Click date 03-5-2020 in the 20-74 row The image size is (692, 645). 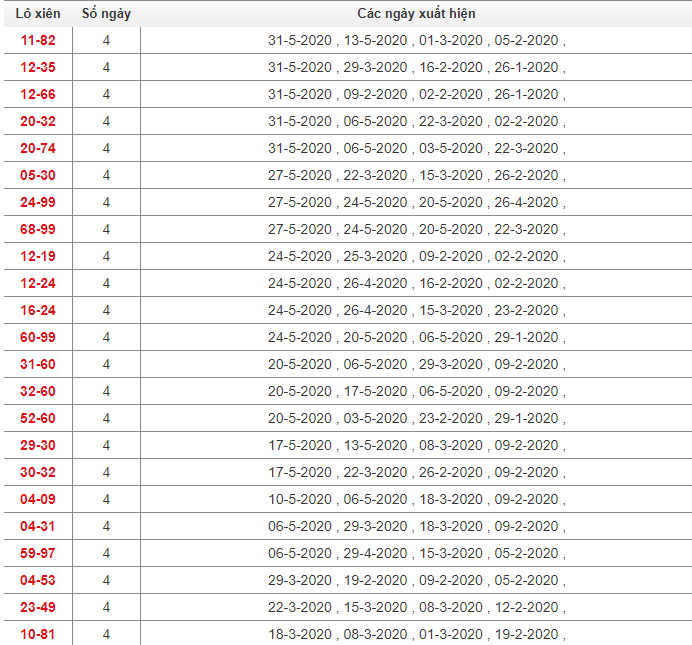click(x=451, y=148)
